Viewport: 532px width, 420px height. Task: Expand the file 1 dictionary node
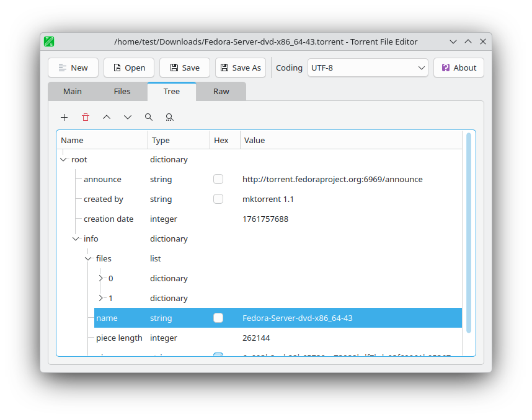click(x=101, y=299)
